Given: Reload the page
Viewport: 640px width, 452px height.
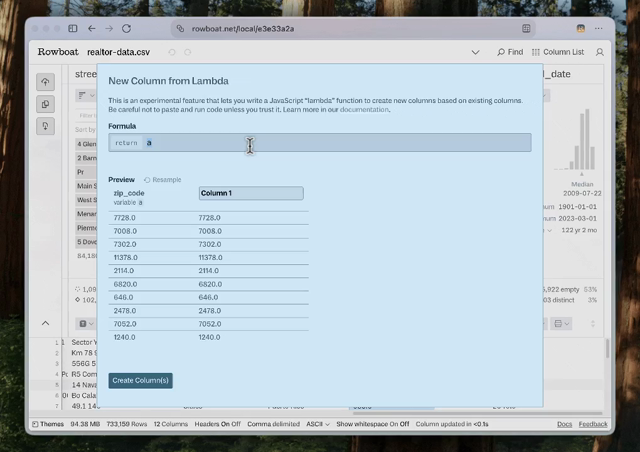Looking at the screenshot, I should point(127,28).
